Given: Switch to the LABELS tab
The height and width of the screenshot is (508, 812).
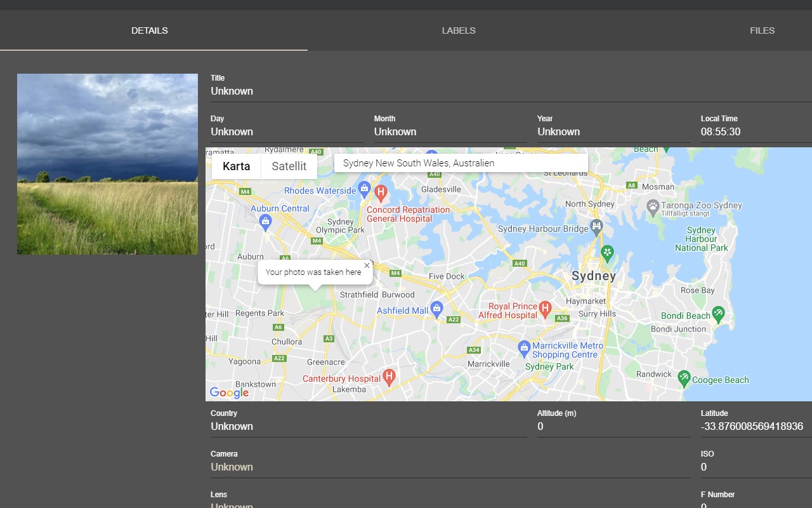Looking at the screenshot, I should [459, 30].
